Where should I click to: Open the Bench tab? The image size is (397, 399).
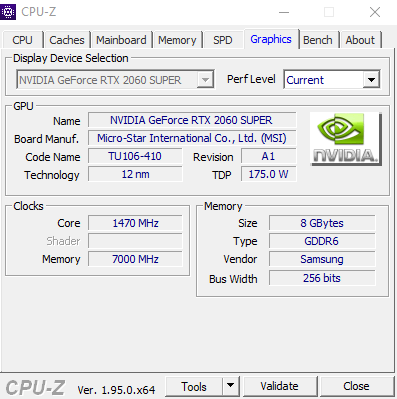(318, 40)
